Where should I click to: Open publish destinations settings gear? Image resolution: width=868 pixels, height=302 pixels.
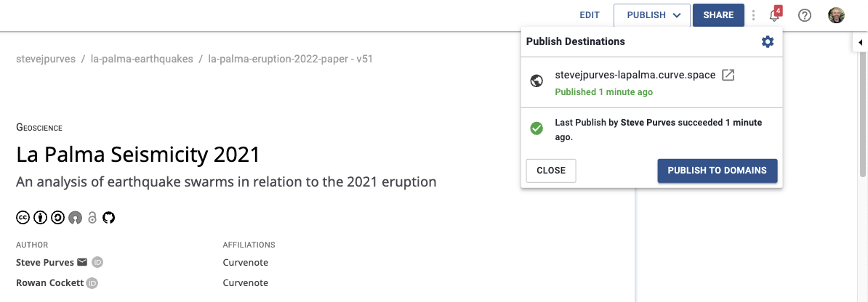click(767, 42)
